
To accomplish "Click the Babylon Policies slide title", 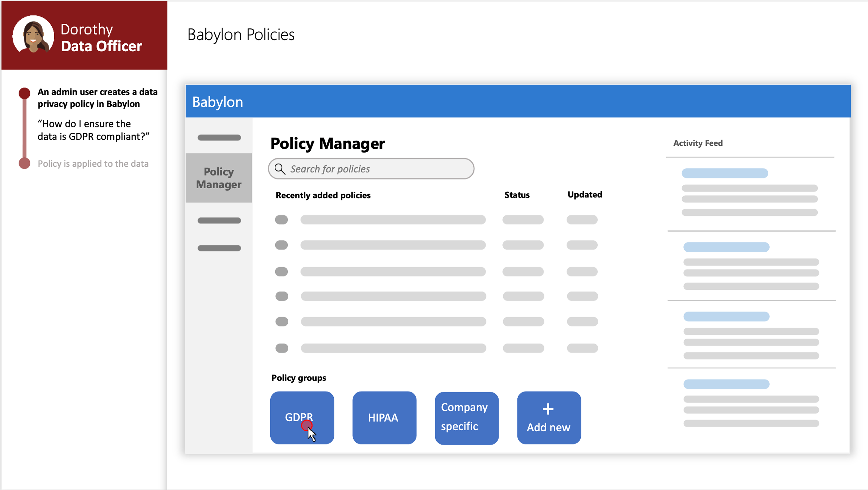I will (241, 34).
